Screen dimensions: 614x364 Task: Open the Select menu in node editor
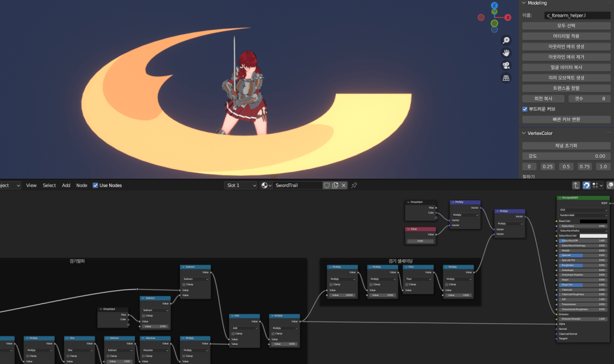[49, 185]
